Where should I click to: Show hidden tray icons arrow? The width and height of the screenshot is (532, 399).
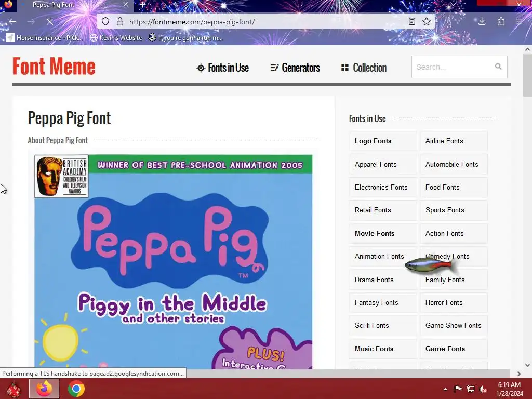(445, 389)
